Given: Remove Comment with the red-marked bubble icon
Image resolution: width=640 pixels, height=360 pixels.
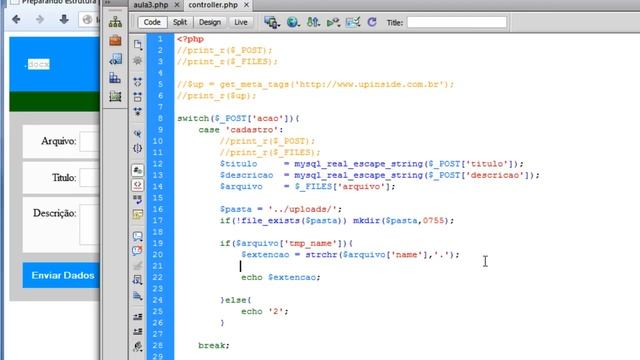Looking at the screenshot, I should pos(138,250).
